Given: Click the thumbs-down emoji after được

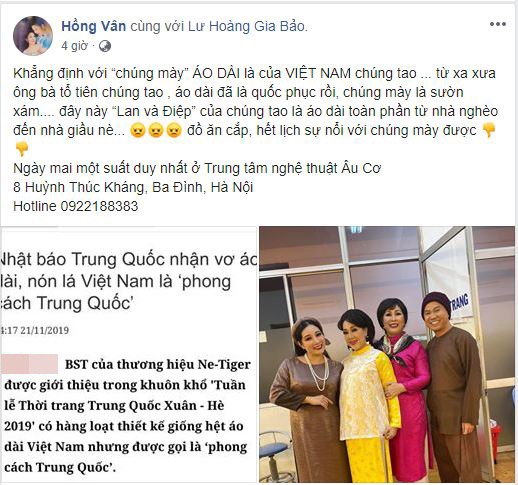Looking at the screenshot, I should (489, 130).
